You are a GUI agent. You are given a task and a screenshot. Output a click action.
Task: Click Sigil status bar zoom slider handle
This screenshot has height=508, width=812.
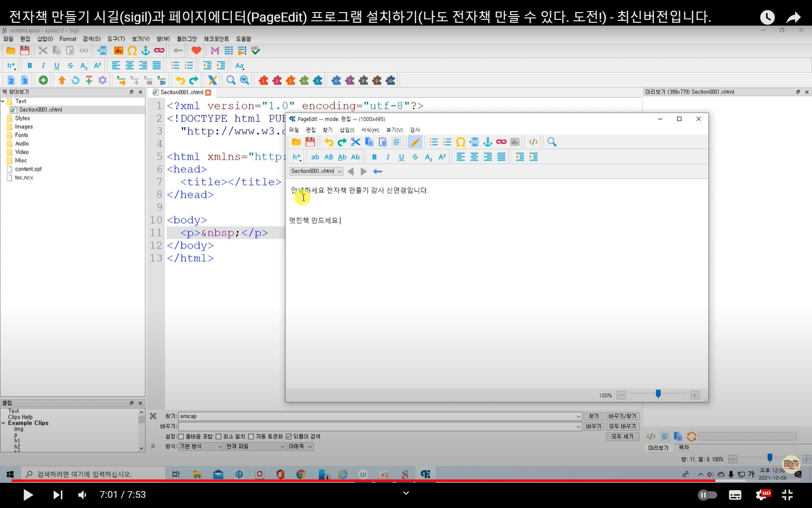769,458
